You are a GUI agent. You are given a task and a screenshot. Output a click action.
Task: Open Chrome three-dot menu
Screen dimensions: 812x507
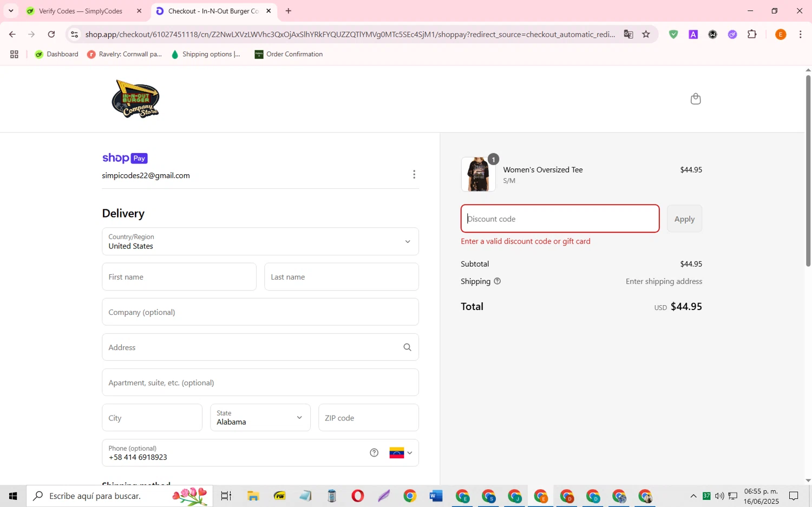(800, 34)
